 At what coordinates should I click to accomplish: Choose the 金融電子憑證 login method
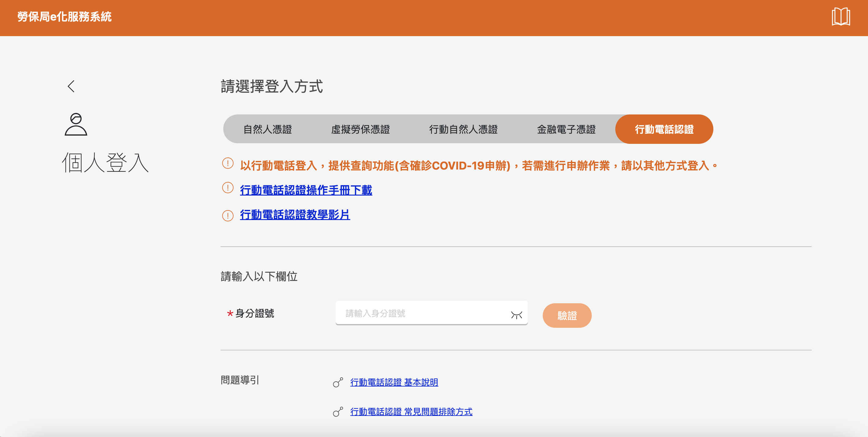(x=566, y=129)
